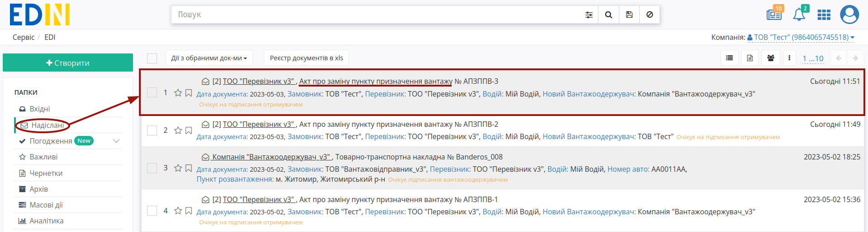Open the Важливі folder
Image resolution: width=868 pixels, height=232 pixels.
43,157
